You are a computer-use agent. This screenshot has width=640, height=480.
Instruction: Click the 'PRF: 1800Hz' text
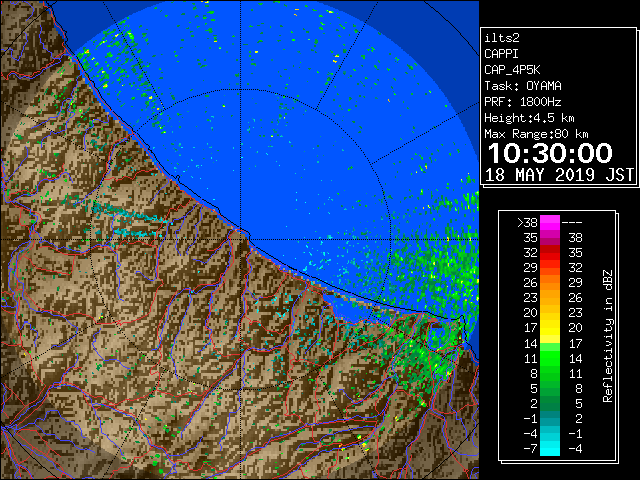click(523, 102)
